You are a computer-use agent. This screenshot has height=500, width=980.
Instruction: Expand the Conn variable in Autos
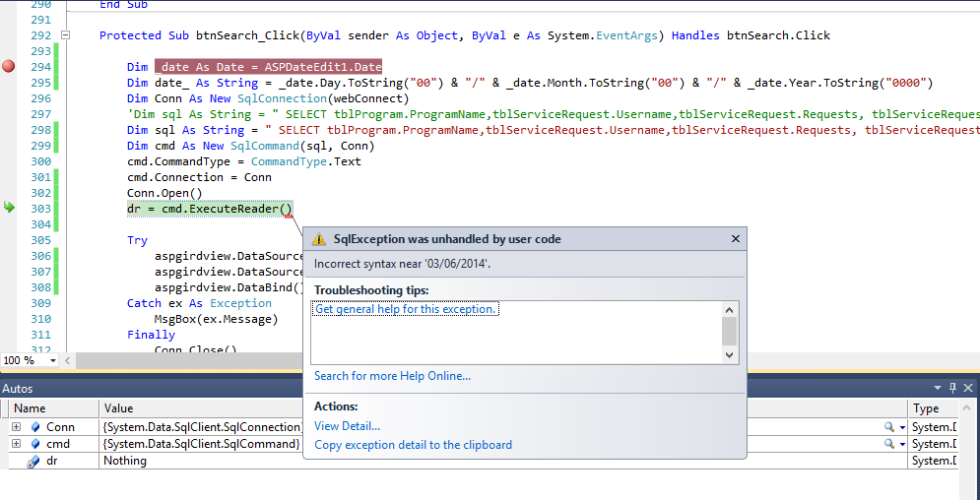pyautogui.click(x=16, y=427)
